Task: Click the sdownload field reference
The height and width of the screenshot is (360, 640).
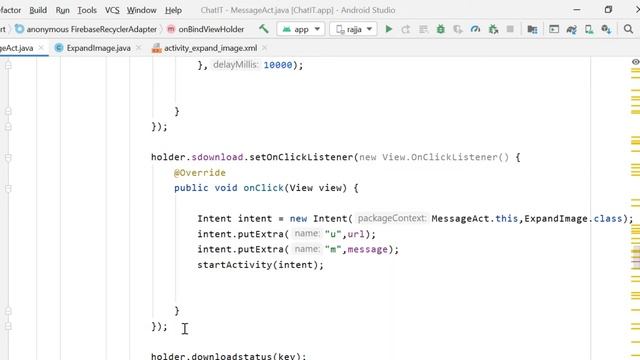Action: [x=217, y=157]
